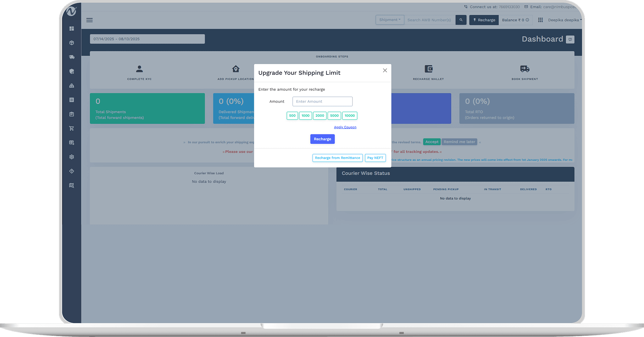The image size is (644, 337).
Task: Click the map search icon in sidebar
Action: (72, 186)
